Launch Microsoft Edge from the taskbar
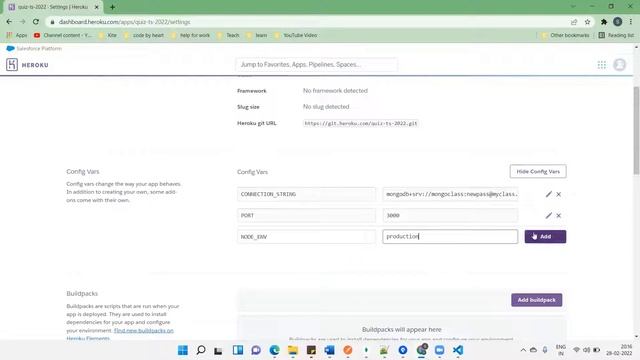The image size is (640, 360). (275, 350)
